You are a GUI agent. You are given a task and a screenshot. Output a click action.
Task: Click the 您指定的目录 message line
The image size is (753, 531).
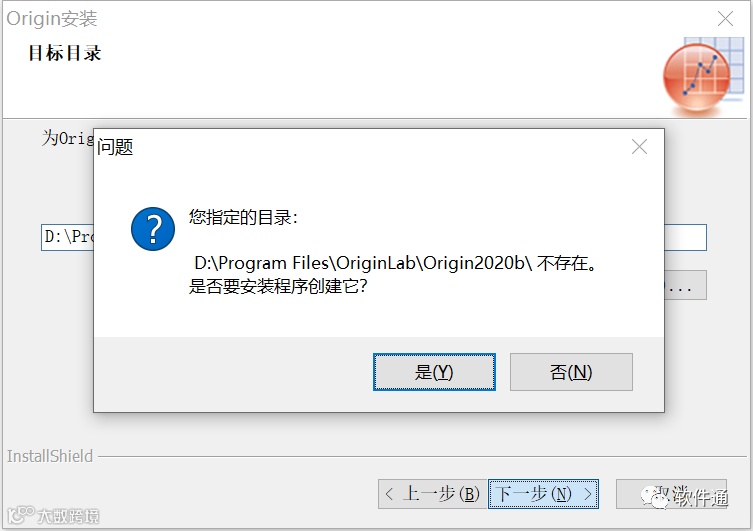click(243, 217)
